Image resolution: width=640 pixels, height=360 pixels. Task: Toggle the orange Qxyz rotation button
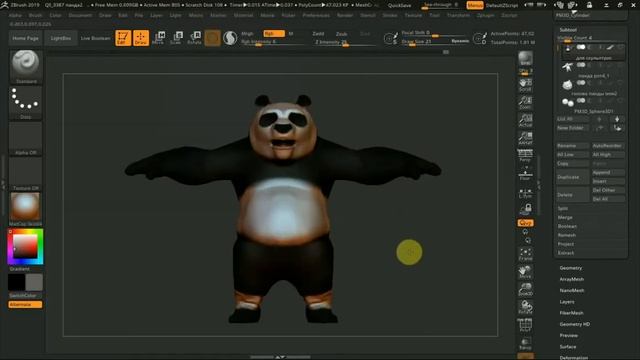point(525,223)
